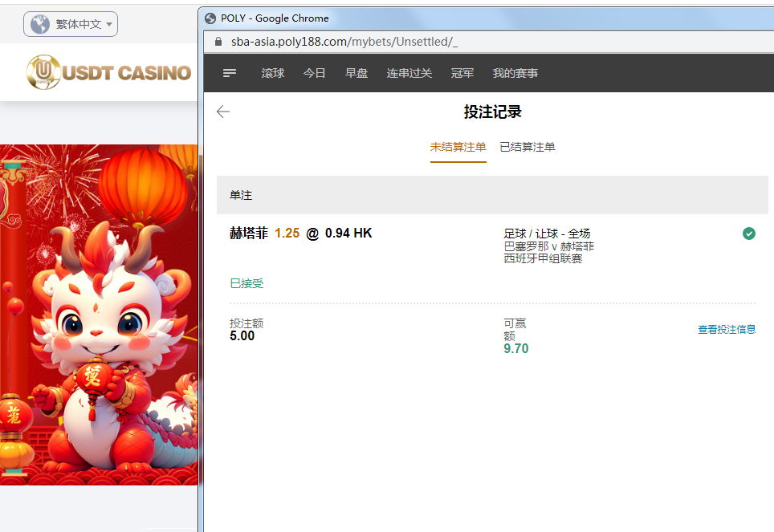The image size is (774, 532).
Task: Click the 单注 section header
Action: click(492, 195)
